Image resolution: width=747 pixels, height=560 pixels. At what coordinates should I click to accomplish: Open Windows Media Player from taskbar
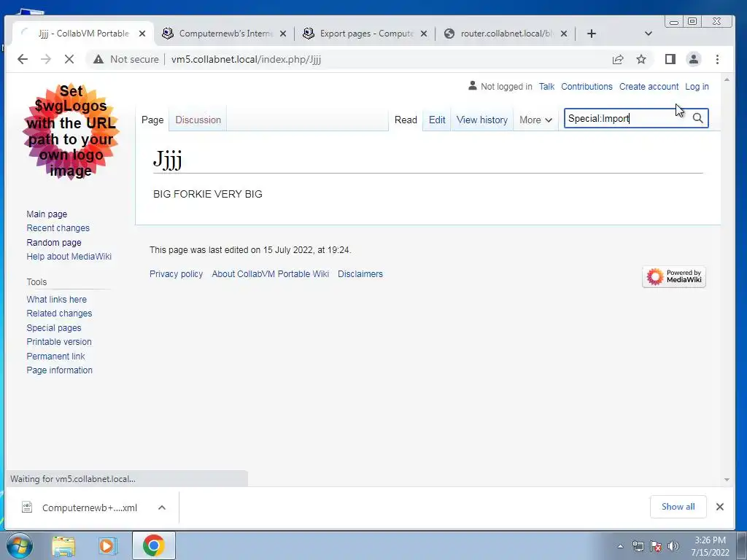(x=108, y=545)
